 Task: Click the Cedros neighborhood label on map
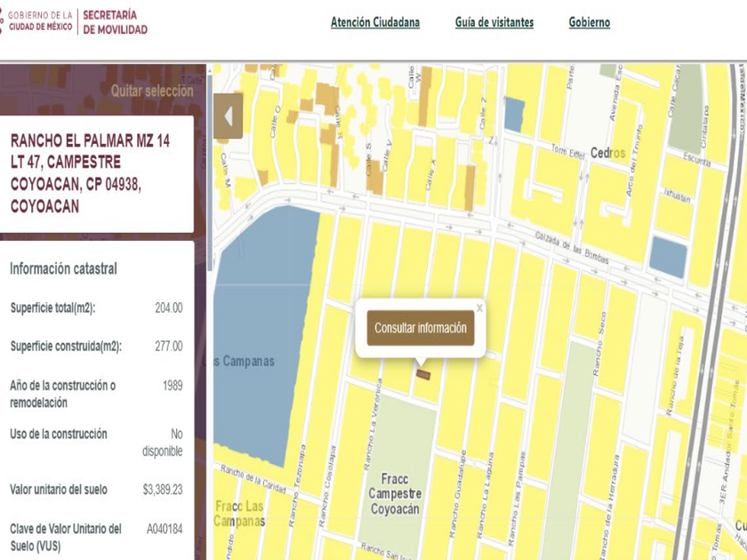click(x=607, y=153)
